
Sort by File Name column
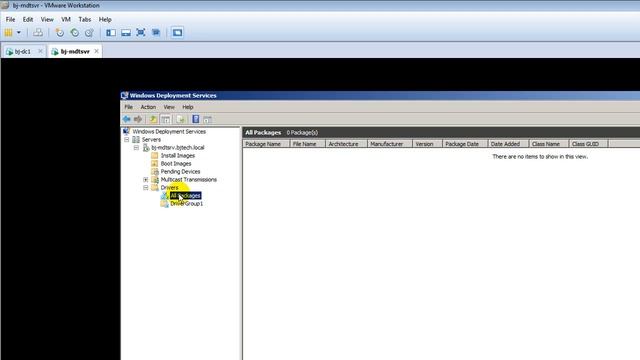click(x=307, y=144)
